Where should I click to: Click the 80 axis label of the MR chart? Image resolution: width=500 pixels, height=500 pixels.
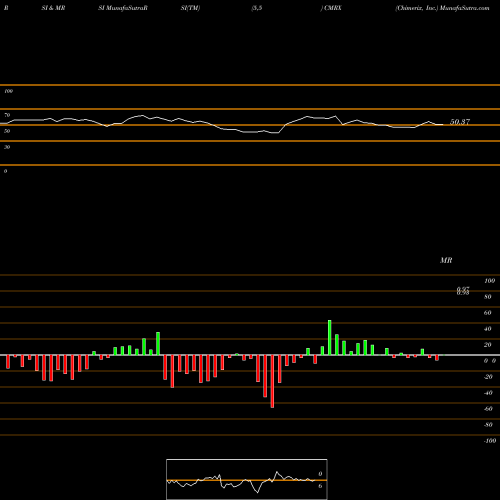click(x=488, y=297)
